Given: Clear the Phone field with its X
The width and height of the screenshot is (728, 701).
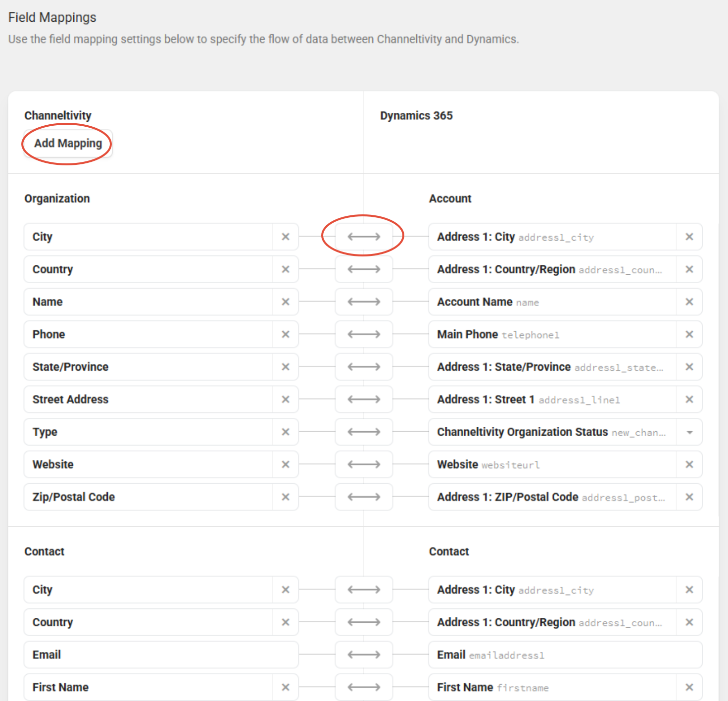Looking at the screenshot, I should 286,334.
